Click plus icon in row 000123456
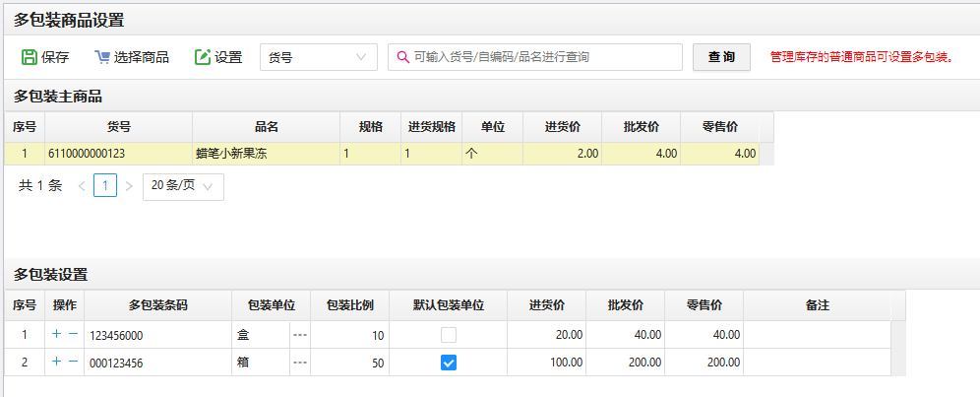980x397 pixels. click(56, 362)
